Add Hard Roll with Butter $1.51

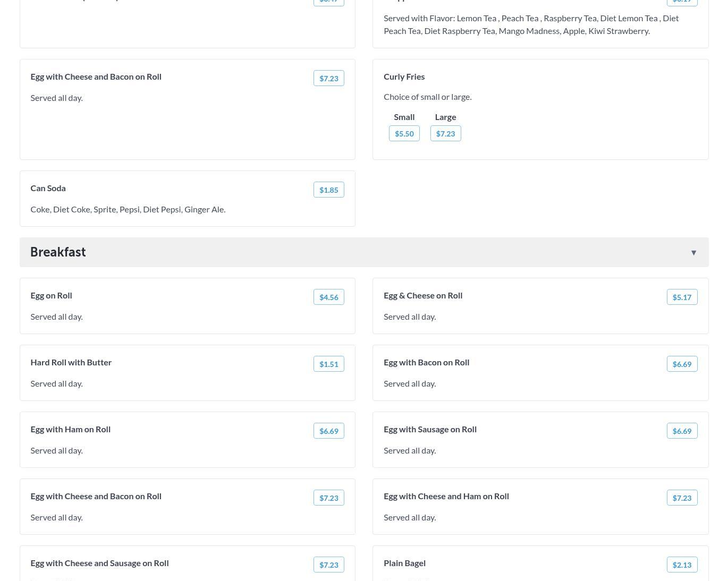(x=328, y=364)
